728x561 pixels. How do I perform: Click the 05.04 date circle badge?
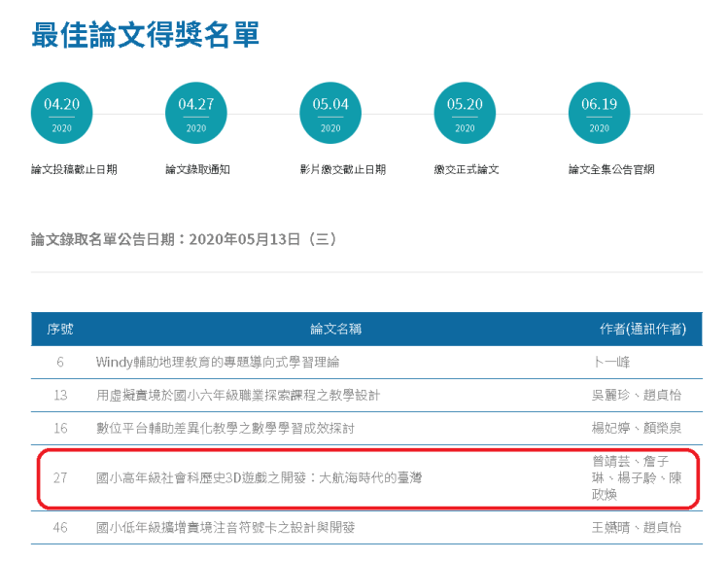pyautogui.click(x=330, y=114)
